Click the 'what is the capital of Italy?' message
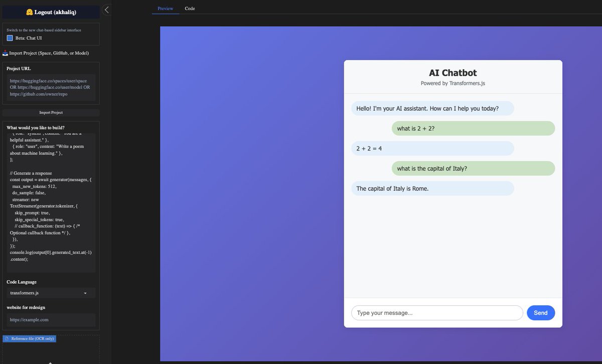The height and width of the screenshot is (364, 602). point(473,168)
